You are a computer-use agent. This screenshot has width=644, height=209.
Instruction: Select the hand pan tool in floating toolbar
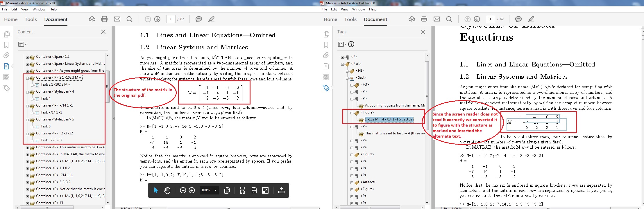point(167,190)
